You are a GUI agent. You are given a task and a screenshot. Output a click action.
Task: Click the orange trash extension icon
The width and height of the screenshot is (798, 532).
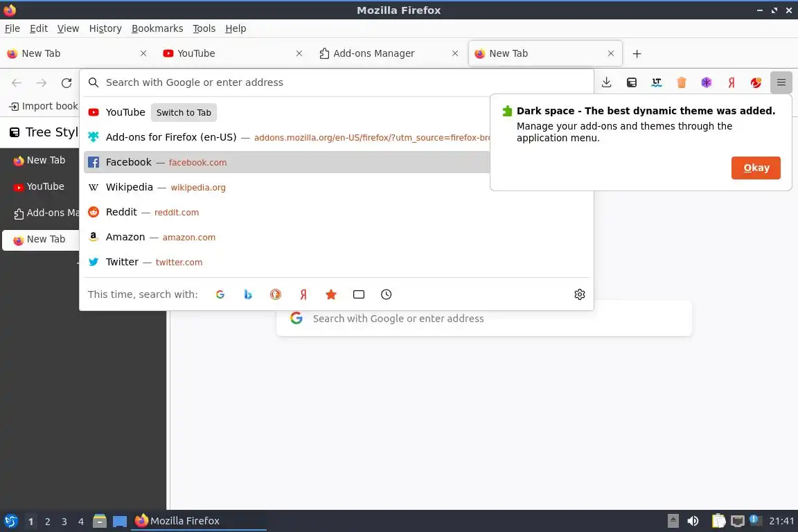(x=682, y=82)
